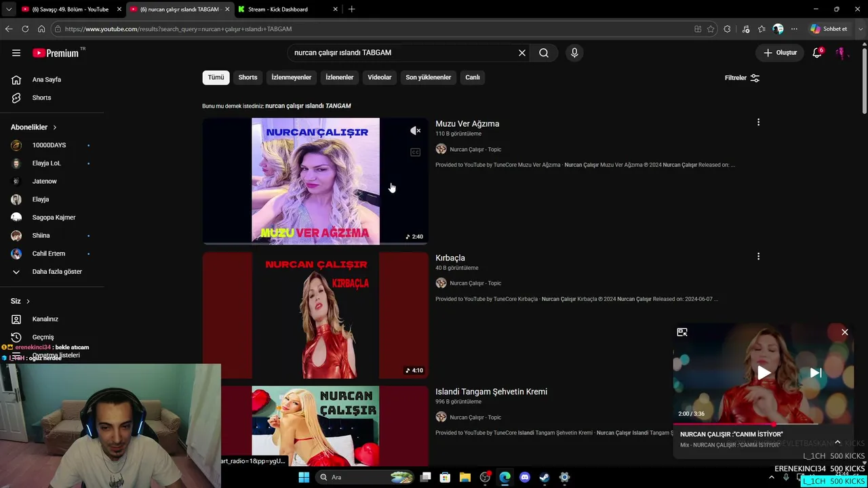Open Cahil Ertem subscription channel
Image resolution: width=868 pixels, height=488 pixels.
(49, 253)
